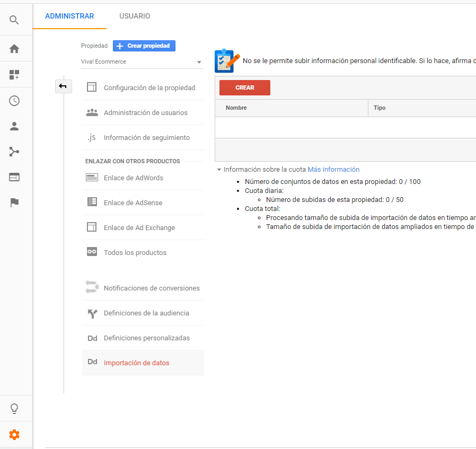This screenshot has height=449, width=476.
Task: Open Behavior reports window icon
Action: tap(14, 177)
